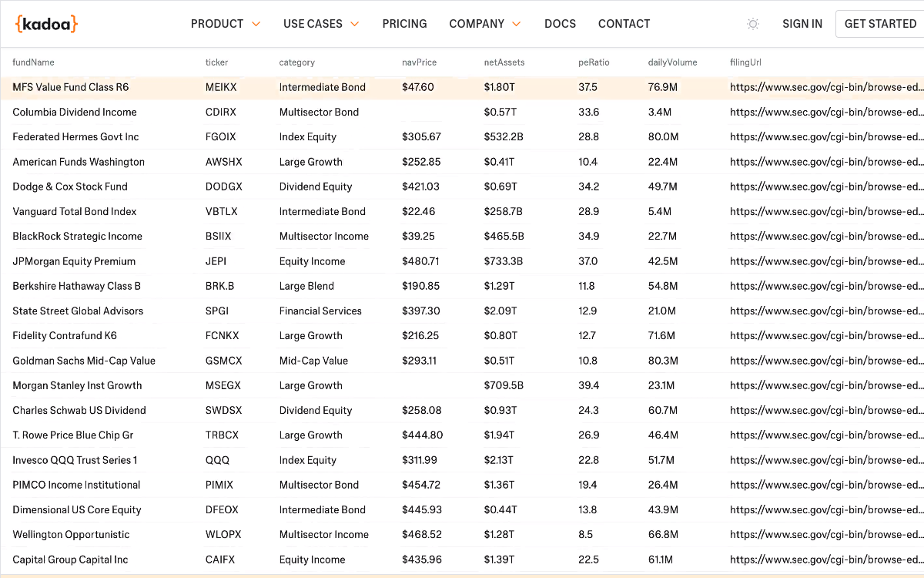The width and height of the screenshot is (924, 578).
Task: Select American Funds Washington row name
Action: tap(79, 162)
